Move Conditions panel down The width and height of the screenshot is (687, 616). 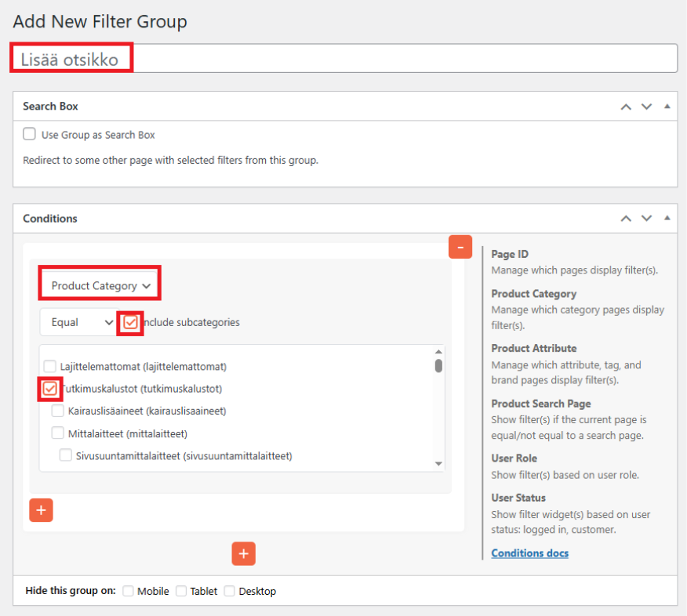click(646, 219)
